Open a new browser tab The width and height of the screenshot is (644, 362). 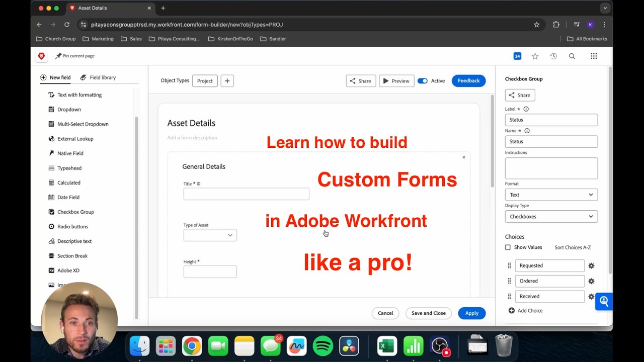coord(163,8)
